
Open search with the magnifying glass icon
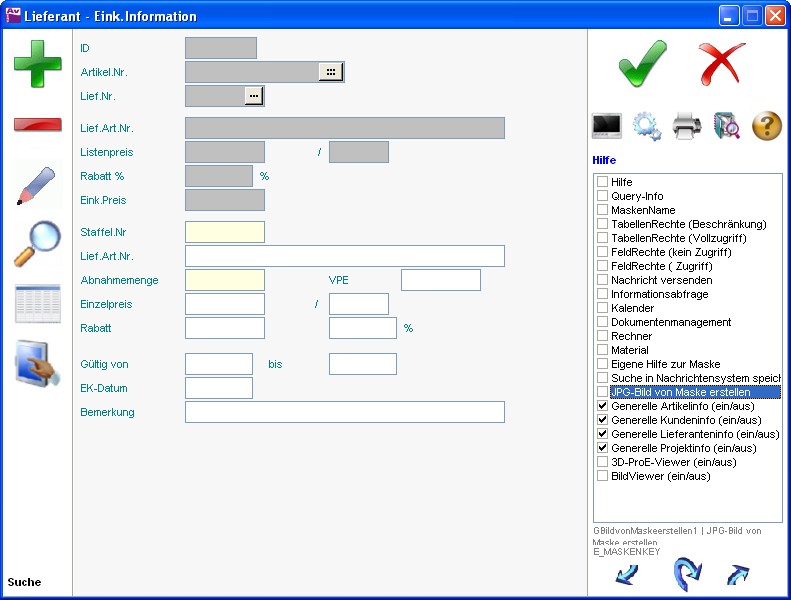pyautogui.click(x=37, y=243)
